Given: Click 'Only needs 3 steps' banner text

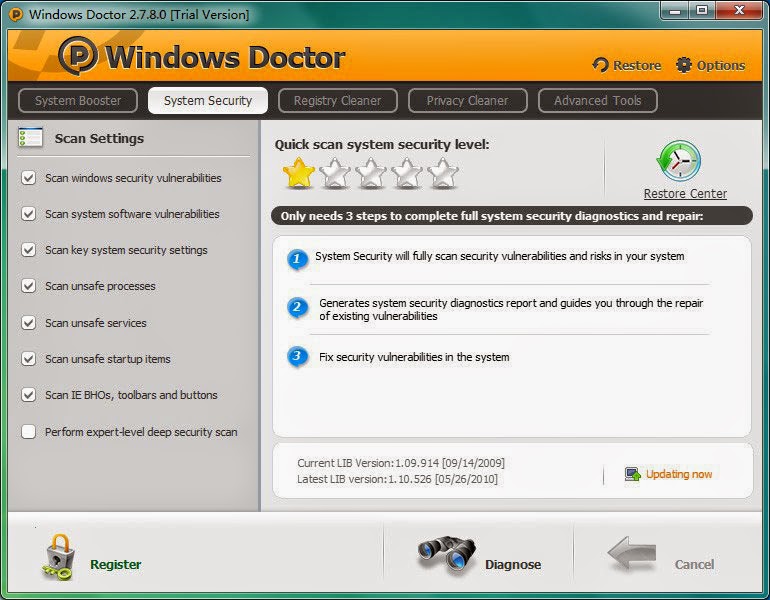Looking at the screenshot, I should [x=492, y=216].
